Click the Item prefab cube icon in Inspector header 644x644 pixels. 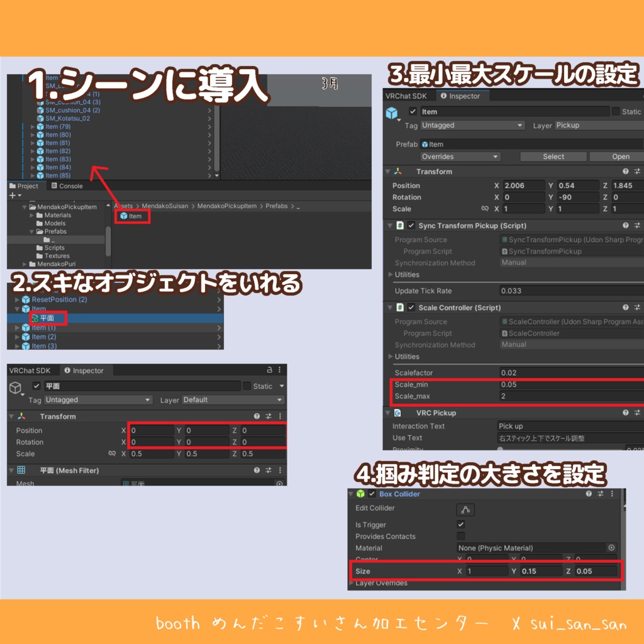[391, 112]
